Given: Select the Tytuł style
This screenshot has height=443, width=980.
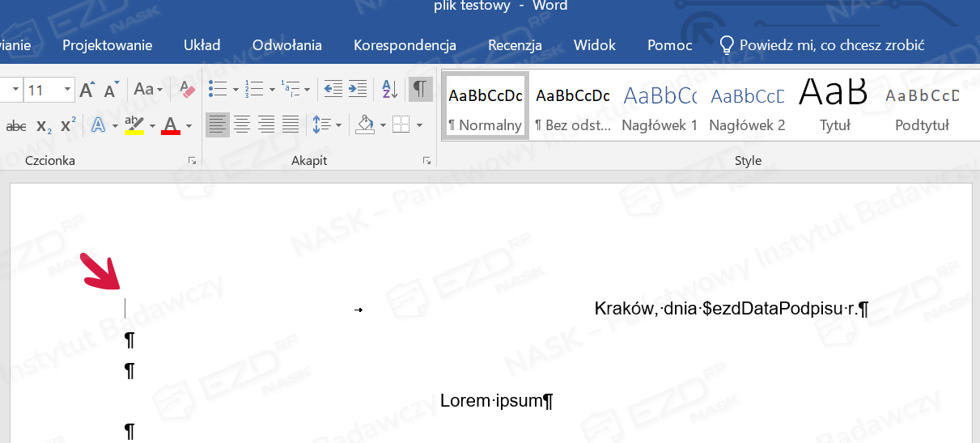Looking at the screenshot, I should (834, 106).
